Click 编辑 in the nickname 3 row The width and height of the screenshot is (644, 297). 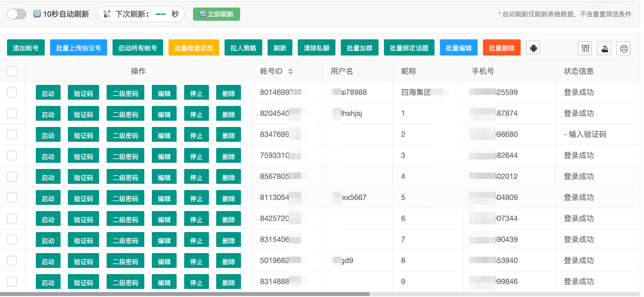[x=164, y=156]
